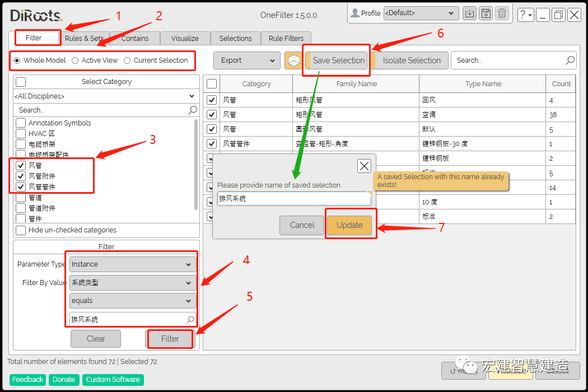Select the Active View radio button
The height and width of the screenshot is (392, 588).
pyautogui.click(x=75, y=60)
